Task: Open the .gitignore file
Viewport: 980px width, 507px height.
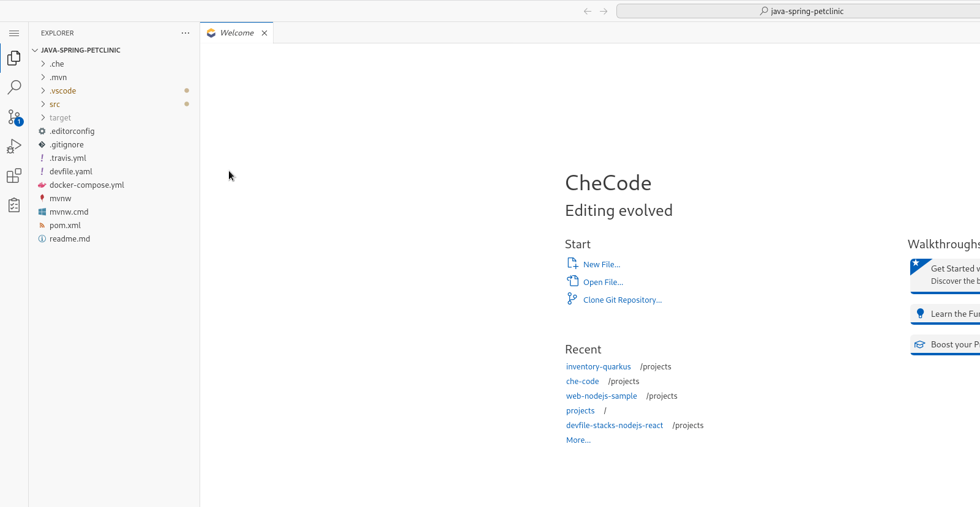Action: [x=114, y=144]
